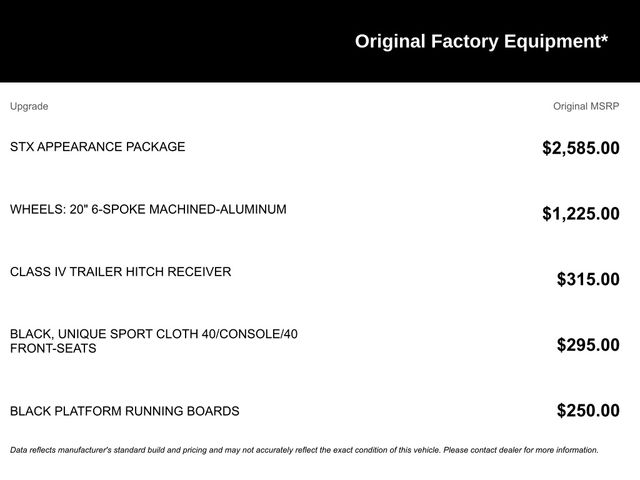Click the $295.00 price
The image size is (640, 480).
[x=587, y=345]
